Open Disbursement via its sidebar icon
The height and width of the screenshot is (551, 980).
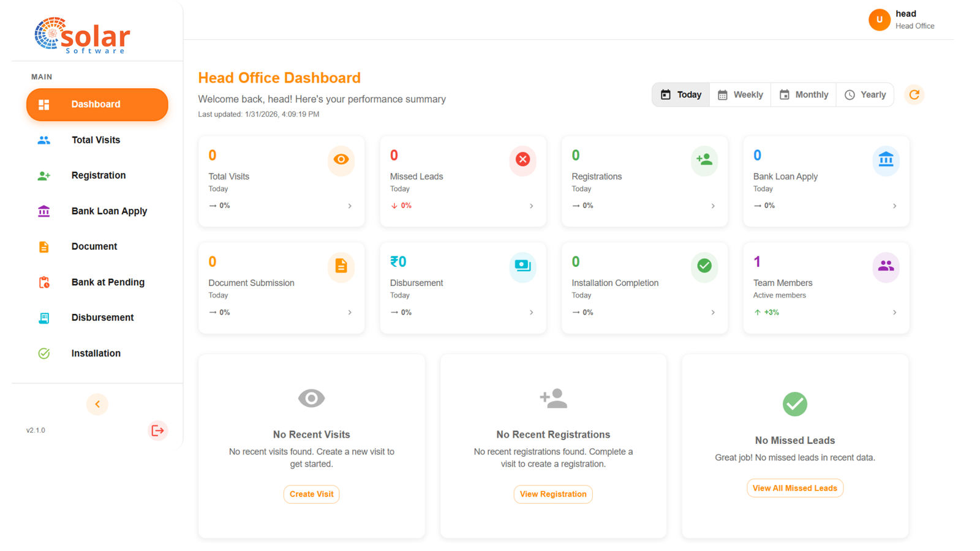pyautogui.click(x=43, y=317)
